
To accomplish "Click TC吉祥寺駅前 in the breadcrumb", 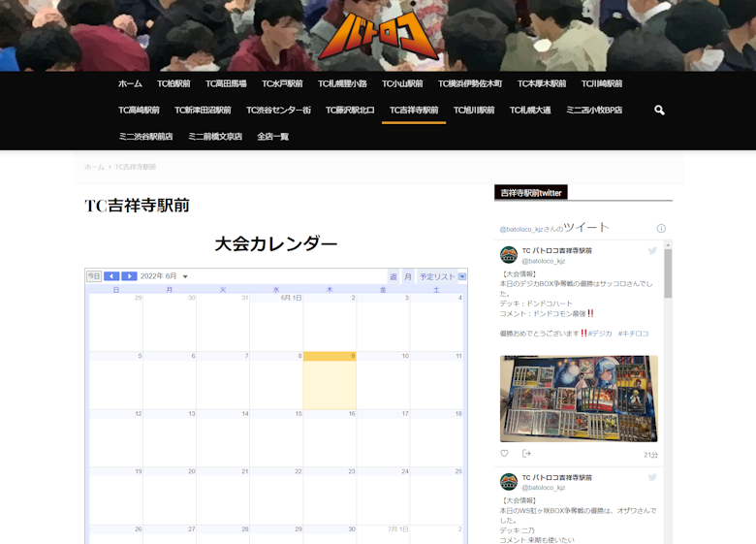I will (x=136, y=167).
